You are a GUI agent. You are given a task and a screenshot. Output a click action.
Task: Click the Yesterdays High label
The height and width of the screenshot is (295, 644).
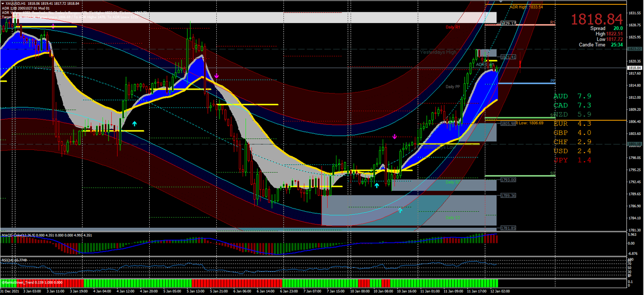[x=437, y=52]
